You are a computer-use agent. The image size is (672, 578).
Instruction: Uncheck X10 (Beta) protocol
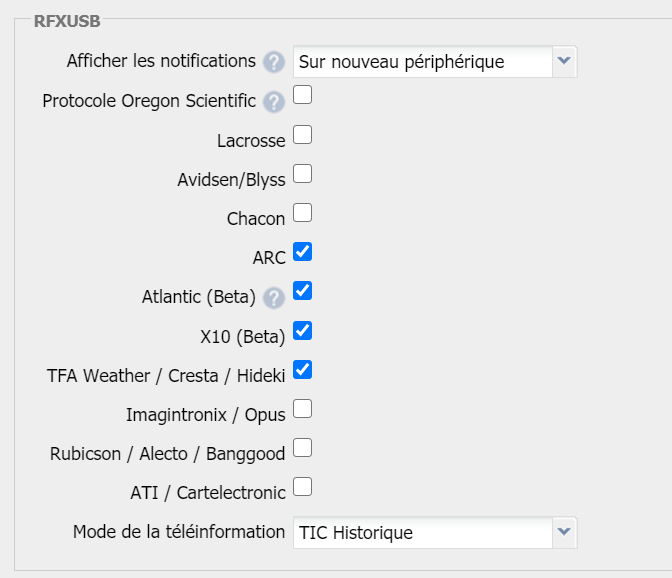(302, 330)
